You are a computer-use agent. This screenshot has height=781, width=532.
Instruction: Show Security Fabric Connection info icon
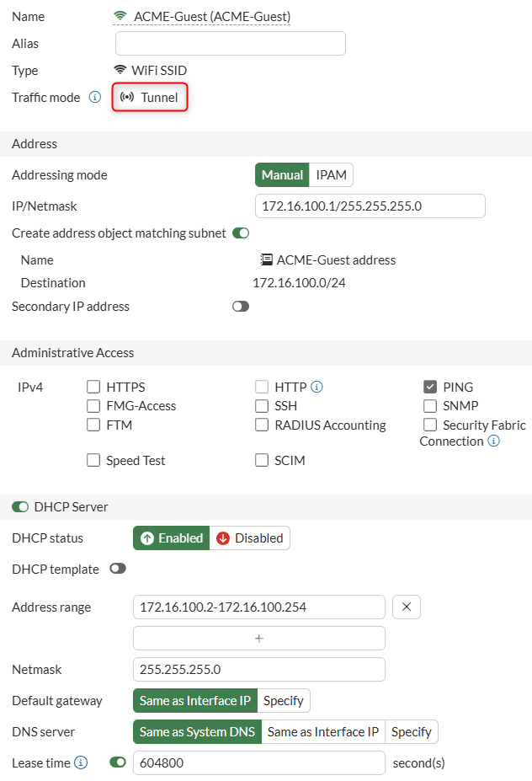tap(493, 441)
